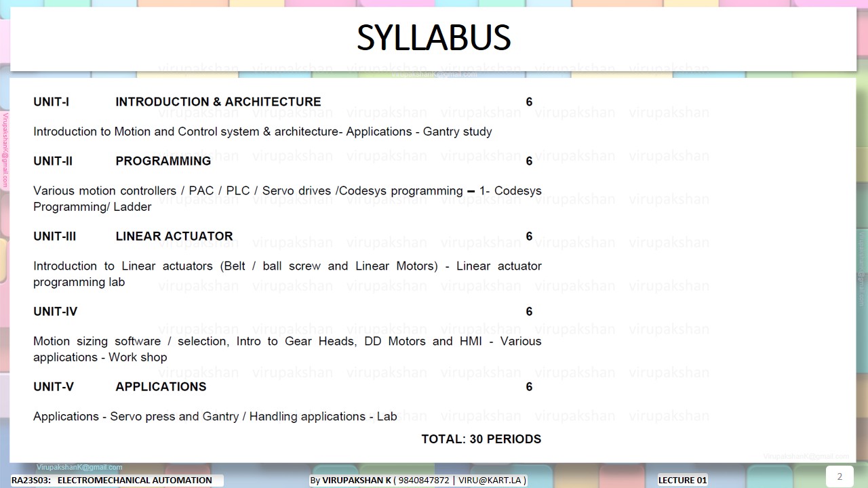
Task: Click the TOTAL: 30 PERIODS text
Action: point(481,439)
